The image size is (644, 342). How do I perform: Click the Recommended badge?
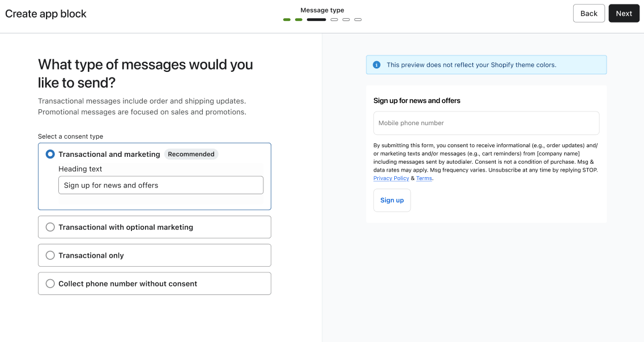coord(191,154)
